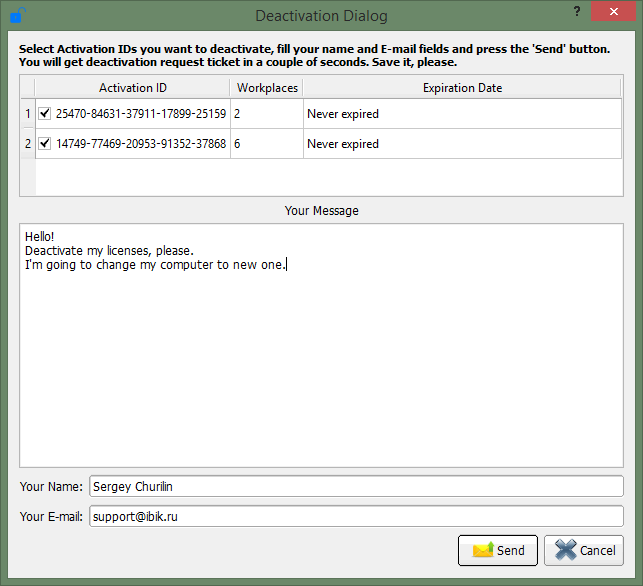
Task: Select row 1 via its row header
Action: pos(27,114)
